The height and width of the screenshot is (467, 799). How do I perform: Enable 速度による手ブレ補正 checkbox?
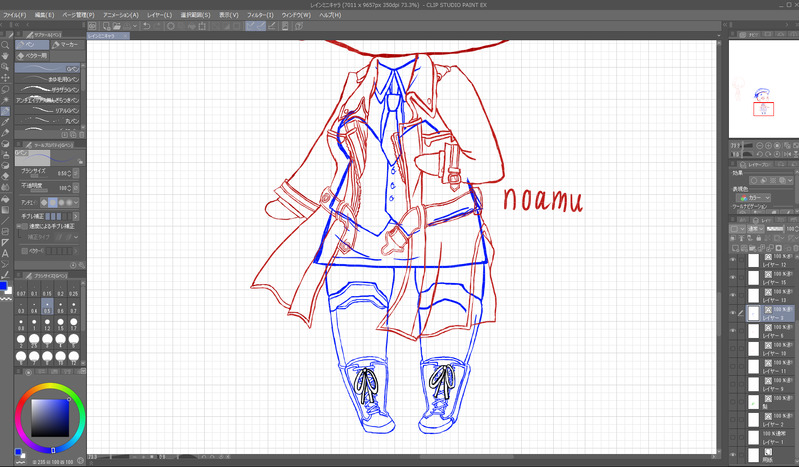[x=24, y=226]
